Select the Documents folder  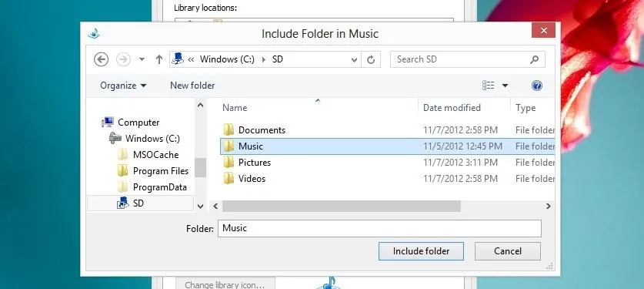(262, 130)
